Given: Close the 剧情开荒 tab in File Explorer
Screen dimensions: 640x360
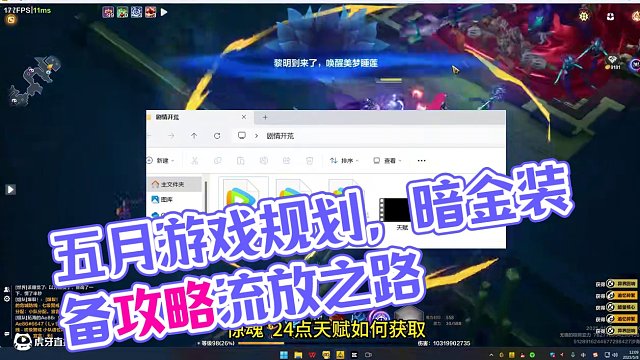Looking at the screenshot, I should (x=244, y=117).
